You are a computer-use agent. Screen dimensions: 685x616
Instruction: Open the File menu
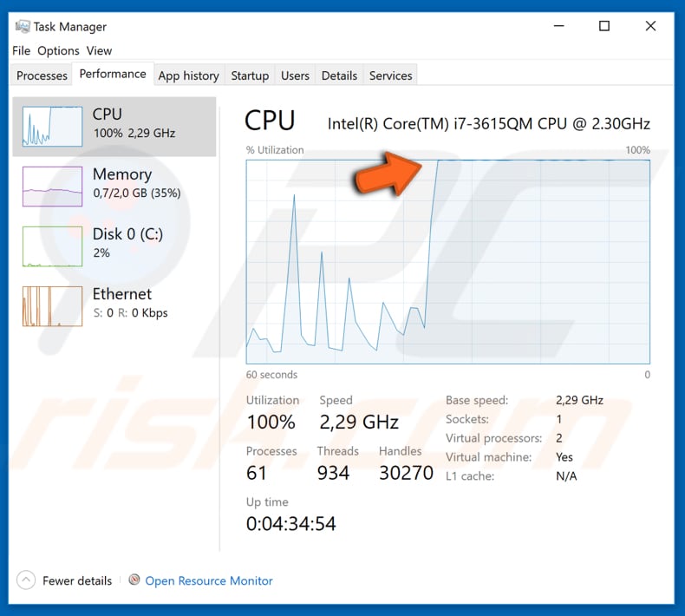(21, 50)
